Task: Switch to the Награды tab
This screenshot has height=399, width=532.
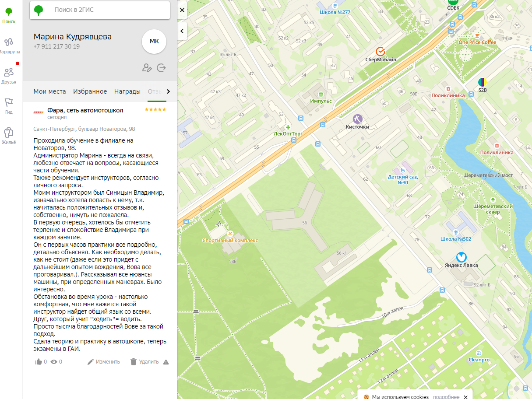Action: point(127,91)
